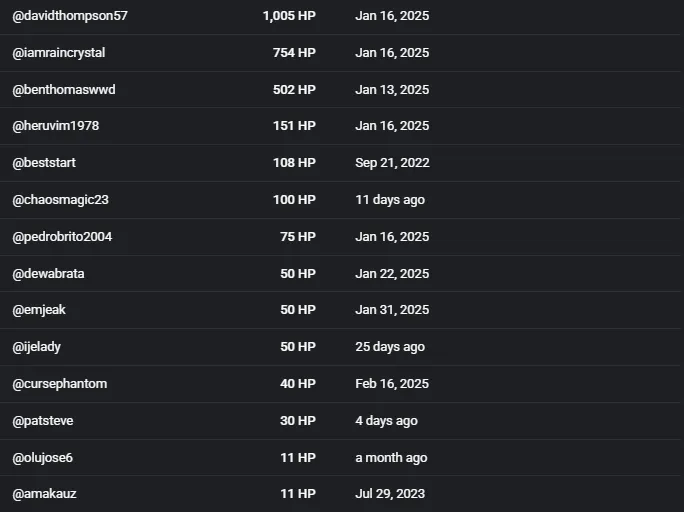
Task: Visit @benthomaswwd user page
Action: (x=64, y=90)
